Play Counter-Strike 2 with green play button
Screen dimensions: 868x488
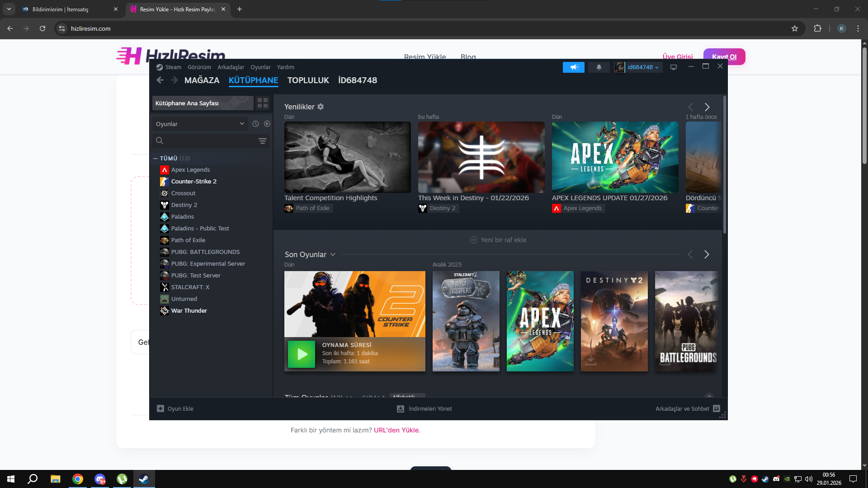(x=302, y=354)
